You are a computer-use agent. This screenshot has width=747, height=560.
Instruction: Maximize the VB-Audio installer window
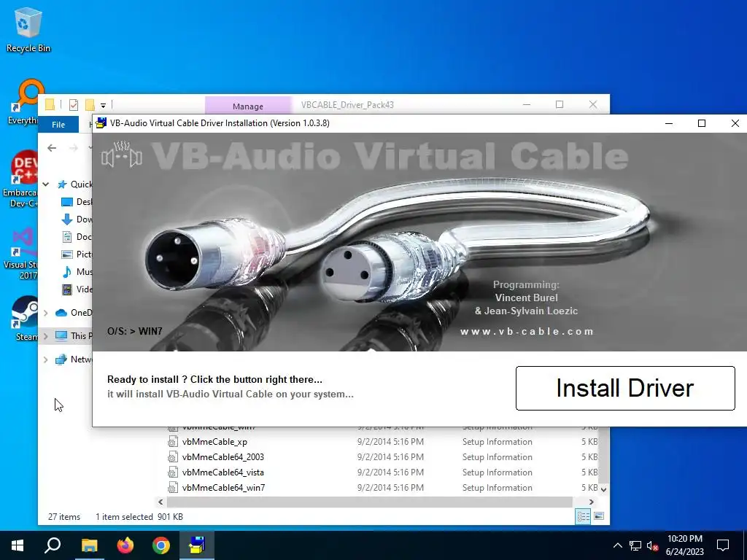702,123
